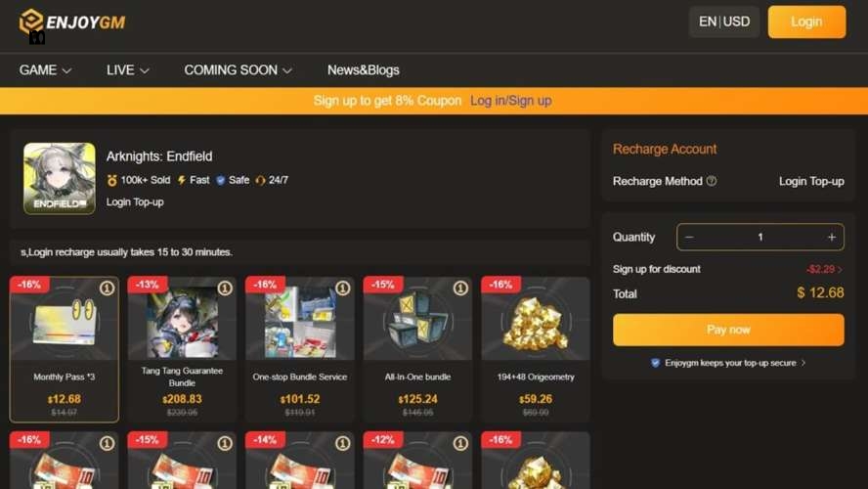Expand the GAME dropdown menu
The image size is (868, 489).
(45, 70)
